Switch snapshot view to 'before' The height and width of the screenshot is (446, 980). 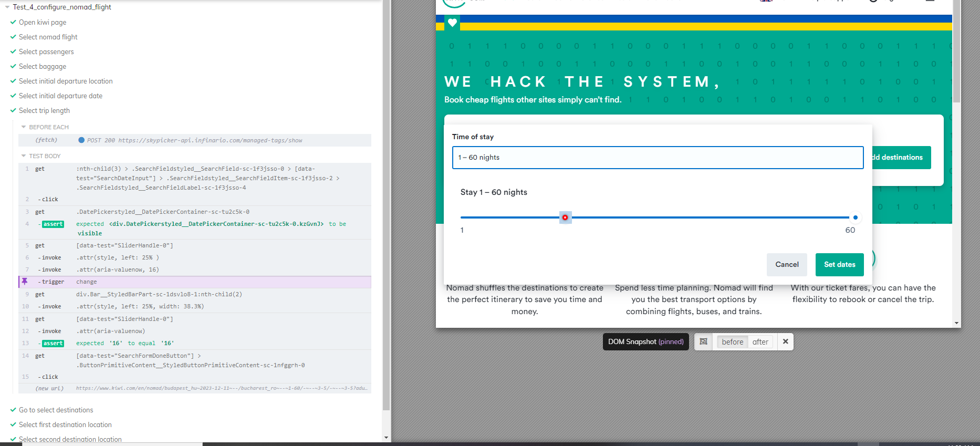732,342
